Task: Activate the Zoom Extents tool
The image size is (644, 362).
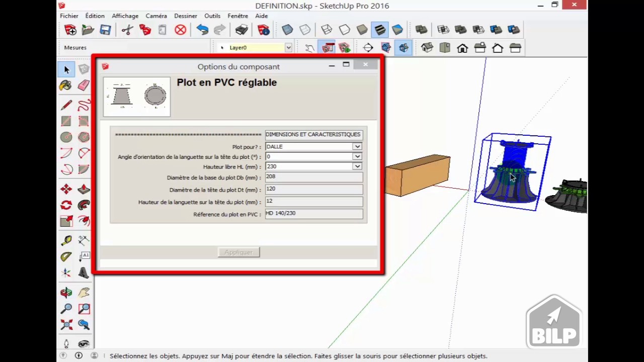Action: click(66, 324)
